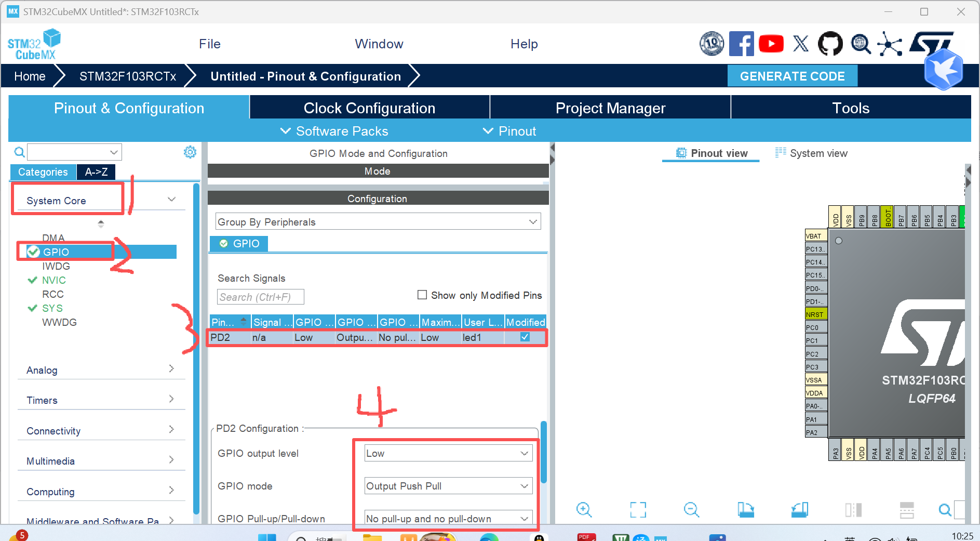Open the X (Twitter) icon in the header

point(801,44)
